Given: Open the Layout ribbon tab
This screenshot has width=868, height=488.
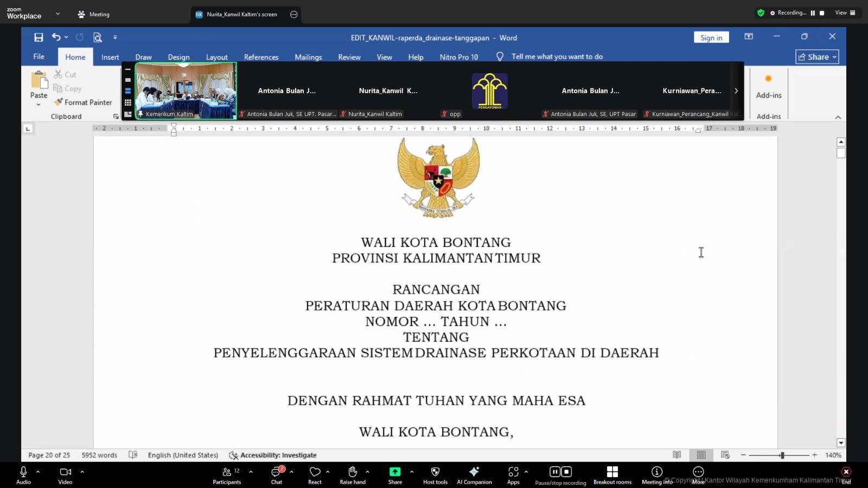Looking at the screenshot, I should [216, 57].
